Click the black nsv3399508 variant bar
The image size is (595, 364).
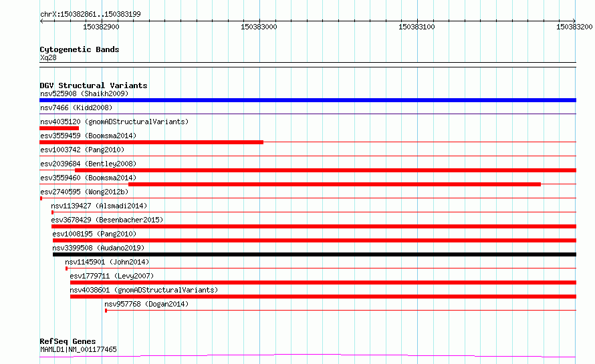click(x=315, y=254)
